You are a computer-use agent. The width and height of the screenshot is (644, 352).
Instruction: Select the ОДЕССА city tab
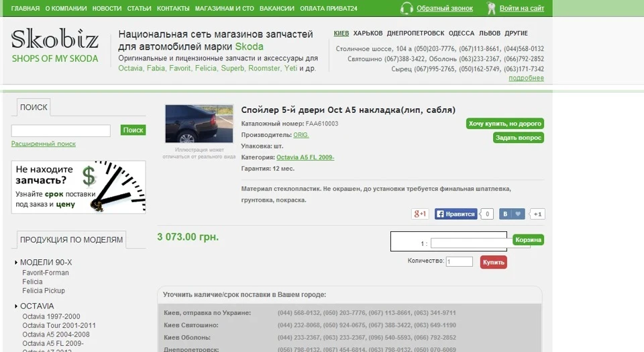462,34
